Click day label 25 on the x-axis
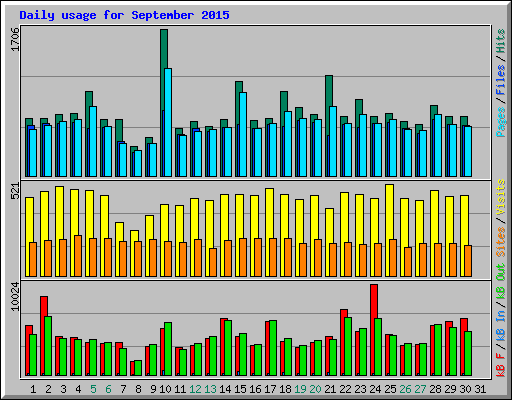 click(x=390, y=389)
